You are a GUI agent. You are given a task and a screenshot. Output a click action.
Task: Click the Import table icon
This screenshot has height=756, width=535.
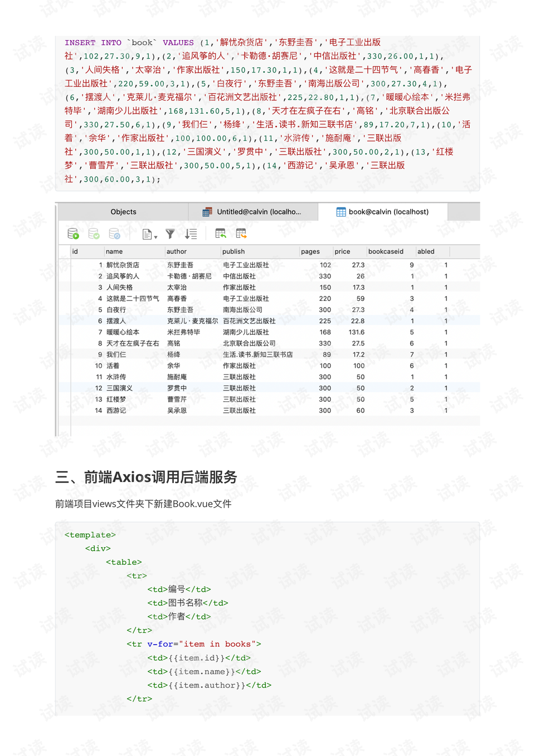pos(221,234)
